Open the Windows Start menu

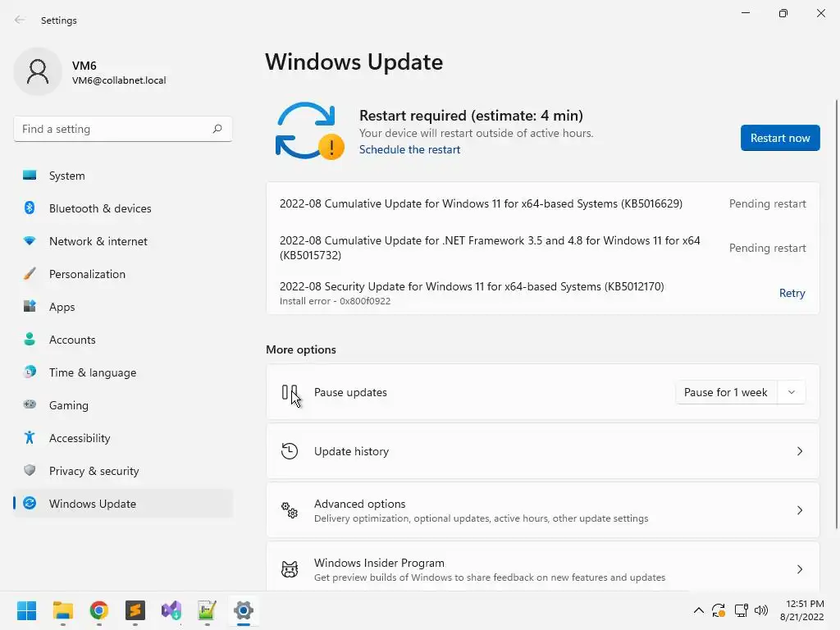26,610
